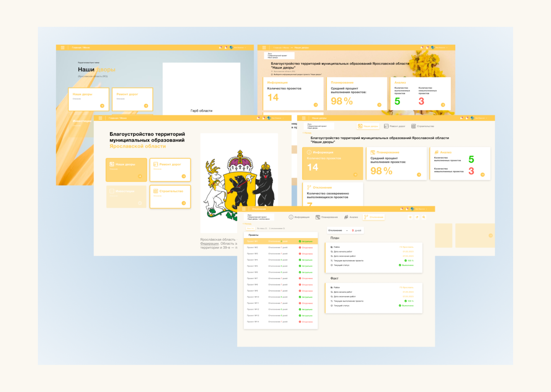Image resolution: width=551 pixels, height=392 pixels.
Task: Open the Отклонения section icon
Action: click(x=366, y=217)
